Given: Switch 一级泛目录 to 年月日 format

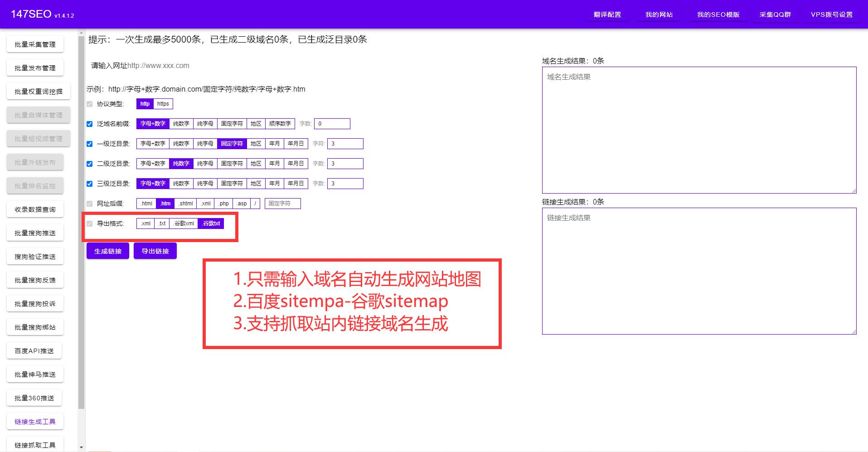Looking at the screenshot, I should [x=295, y=143].
